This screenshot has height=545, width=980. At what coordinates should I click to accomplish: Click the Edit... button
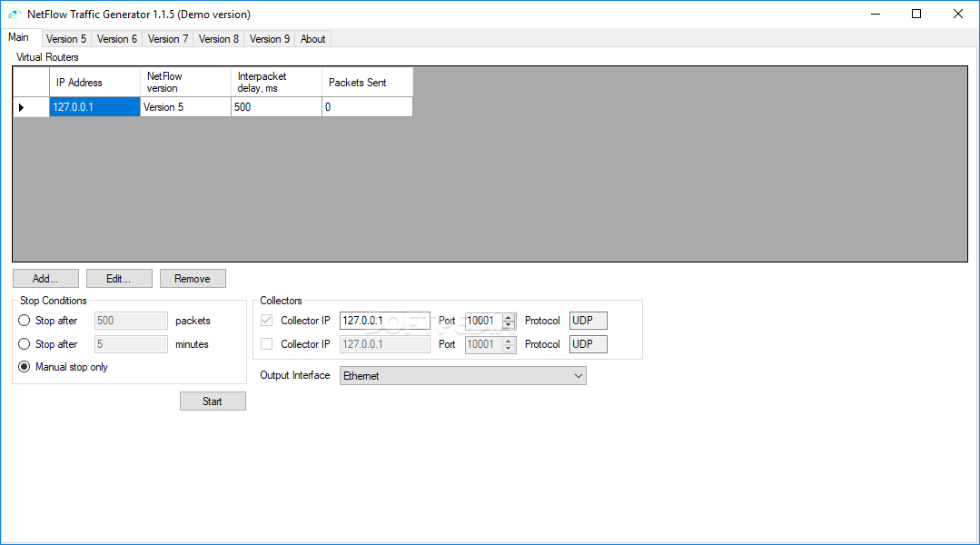pos(119,279)
